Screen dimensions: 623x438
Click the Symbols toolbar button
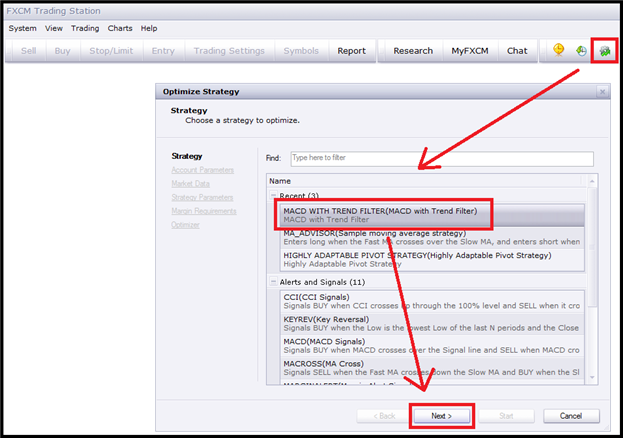point(301,51)
